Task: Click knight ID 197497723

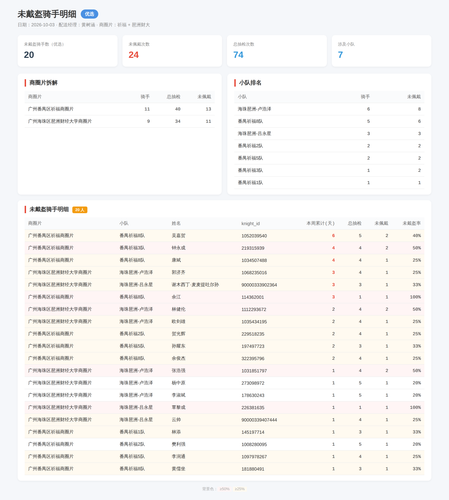Action: point(253,346)
